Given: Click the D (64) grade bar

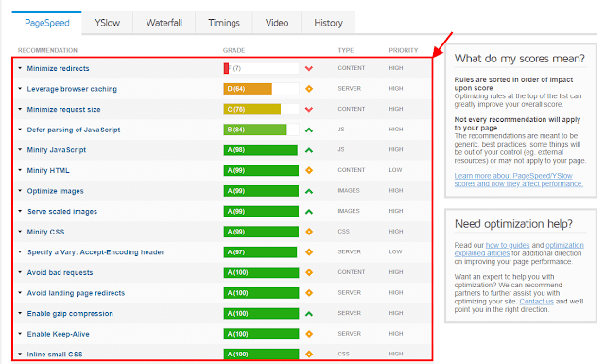Looking at the screenshot, I should click(x=261, y=89).
